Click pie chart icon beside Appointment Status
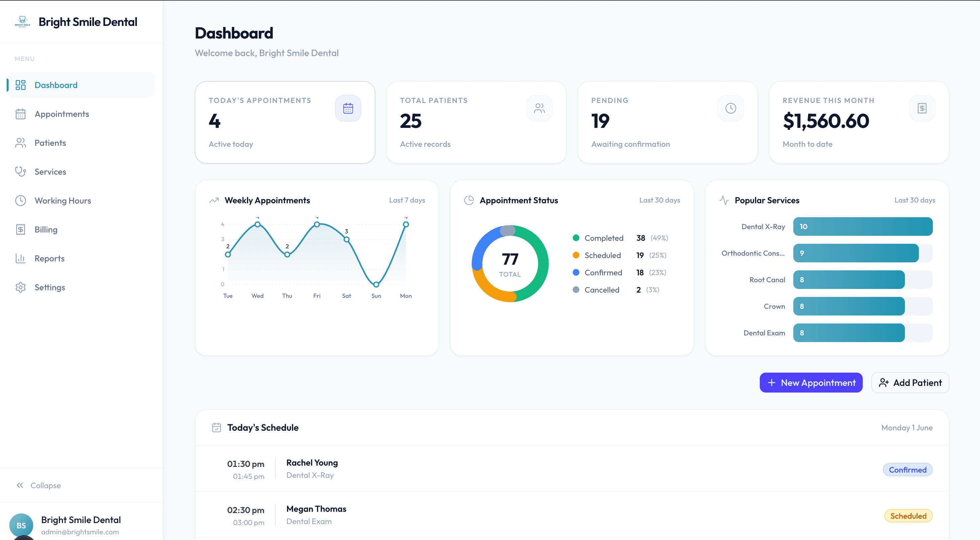The image size is (980, 540). tap(469, 200)
